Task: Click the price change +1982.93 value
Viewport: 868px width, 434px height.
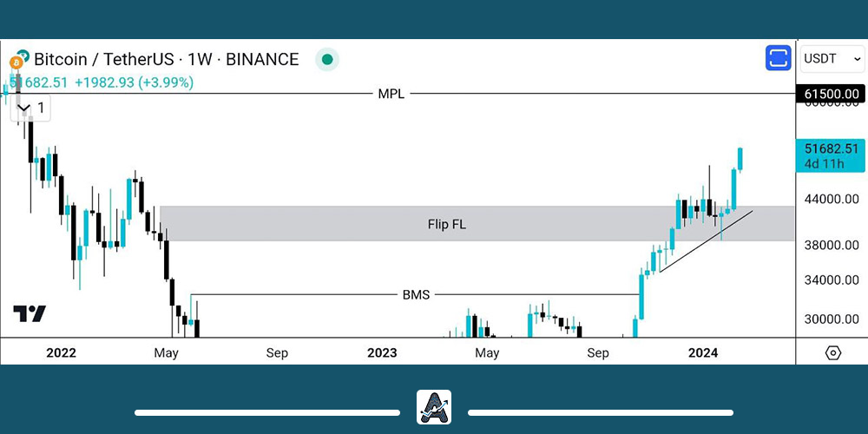Action: click(x=108, y=82)
